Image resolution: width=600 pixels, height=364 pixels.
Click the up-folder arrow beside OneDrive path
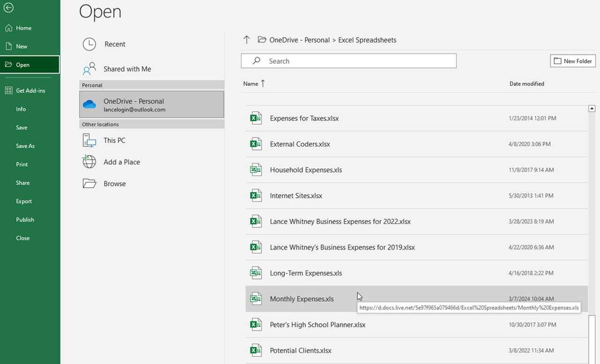(x=247, y=40)
